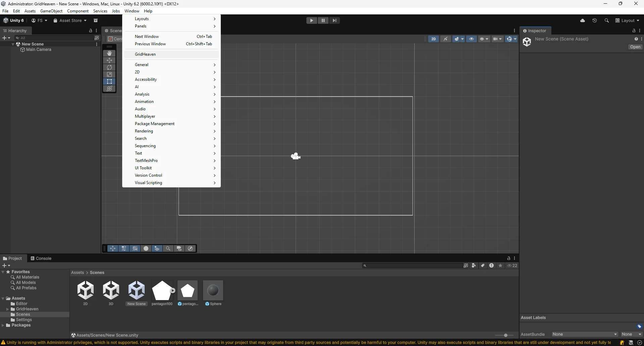Open the AssetBundle name dropdown

point(585,334)
